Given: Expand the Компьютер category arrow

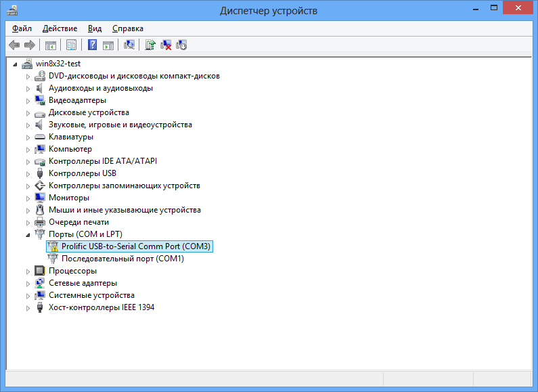Looking at the screenshot, I should (28, 150).
